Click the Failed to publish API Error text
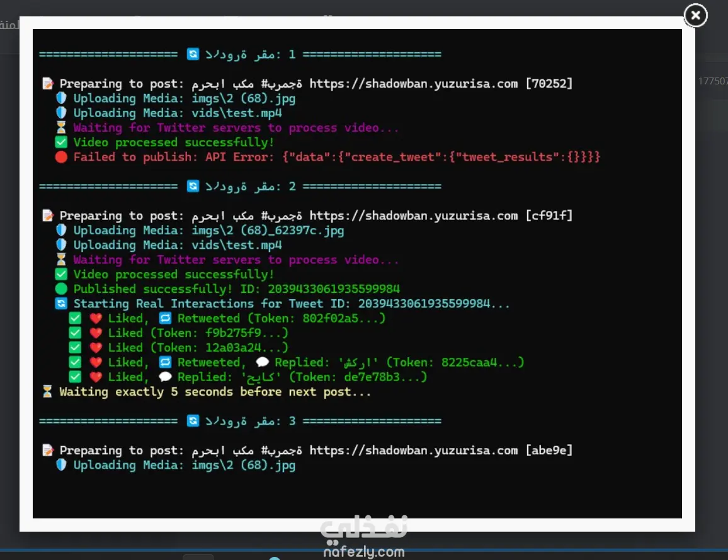 (337, 157)
